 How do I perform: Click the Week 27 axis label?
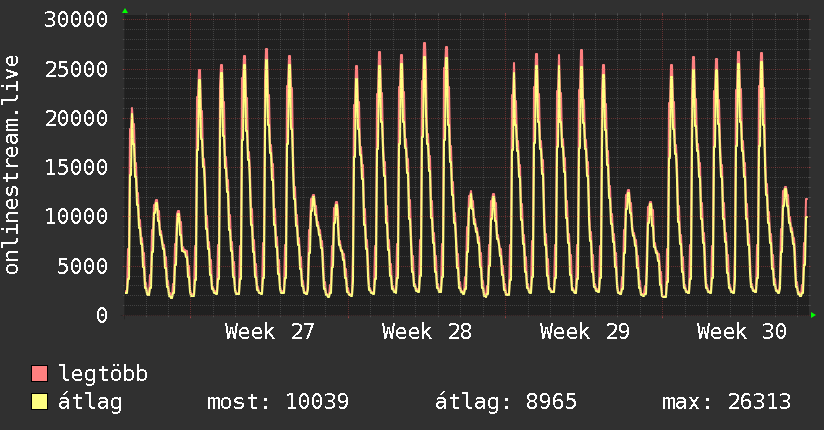[270, 332]
